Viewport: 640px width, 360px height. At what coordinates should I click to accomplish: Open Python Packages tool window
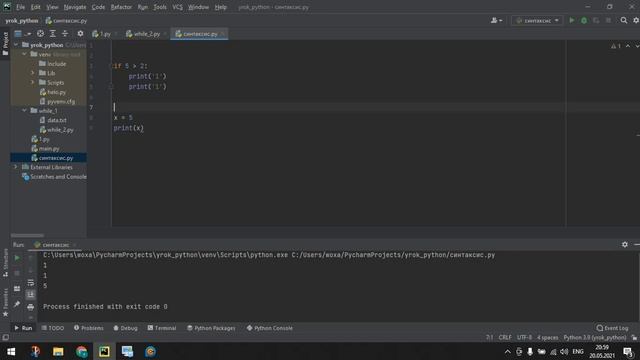click(211, 328)
